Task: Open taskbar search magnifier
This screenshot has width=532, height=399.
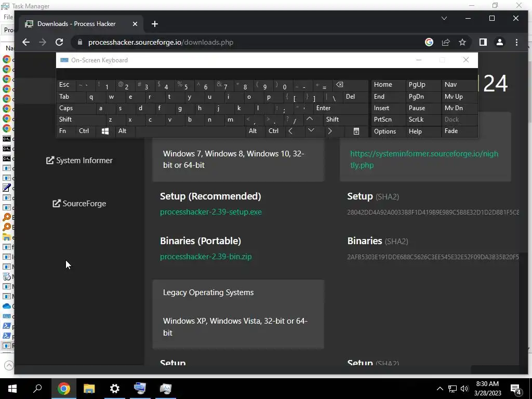Action: pos(37,389)
